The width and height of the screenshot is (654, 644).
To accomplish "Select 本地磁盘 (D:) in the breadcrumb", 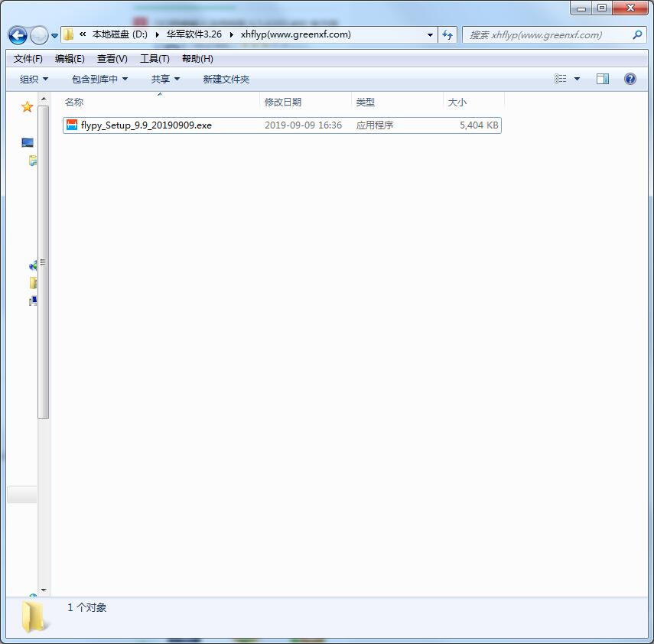I will [119, 34].
